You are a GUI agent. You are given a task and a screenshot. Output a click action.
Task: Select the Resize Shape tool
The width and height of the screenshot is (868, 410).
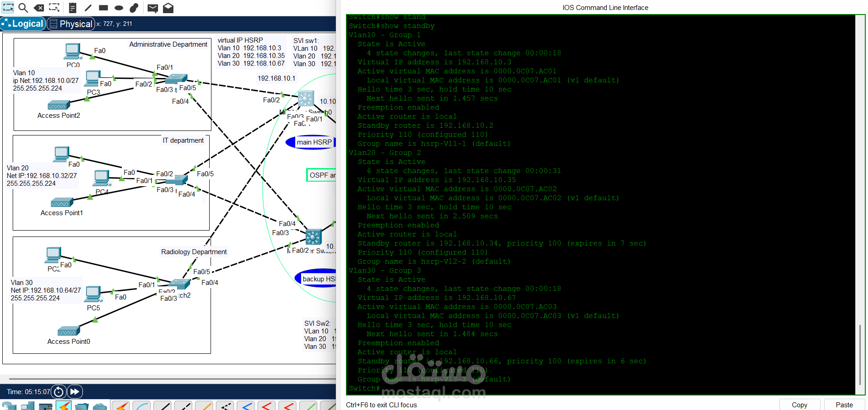(x=54, y=8)
